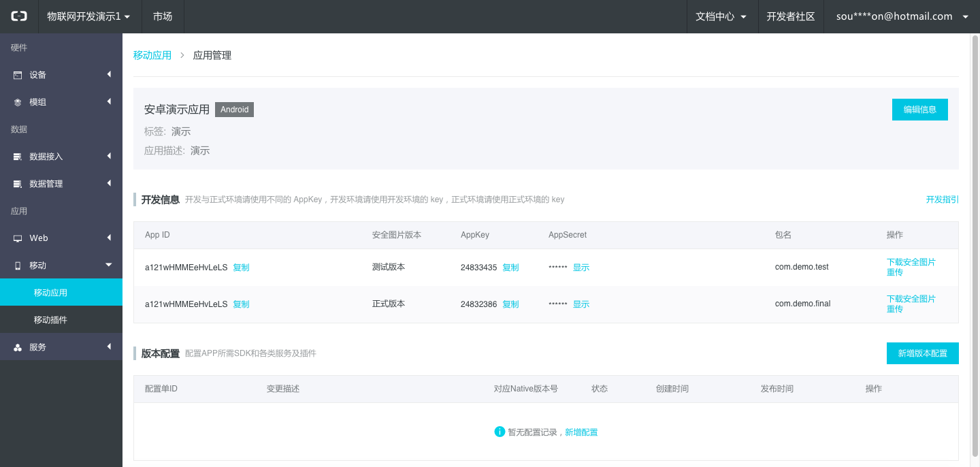Reveal the AppSecret for 正式版本 row

(581, 304)
